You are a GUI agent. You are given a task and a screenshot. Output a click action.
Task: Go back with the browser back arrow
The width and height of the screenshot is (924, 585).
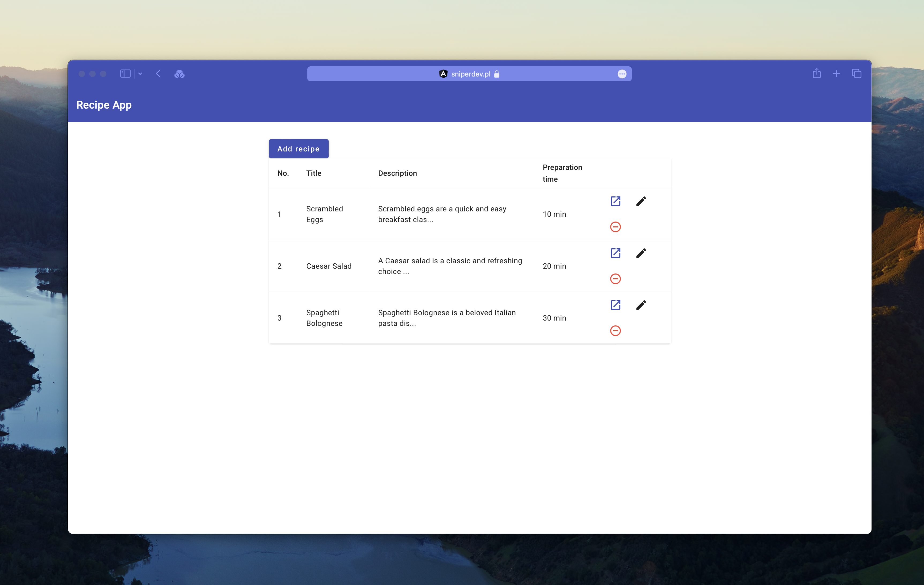[158, 74]
